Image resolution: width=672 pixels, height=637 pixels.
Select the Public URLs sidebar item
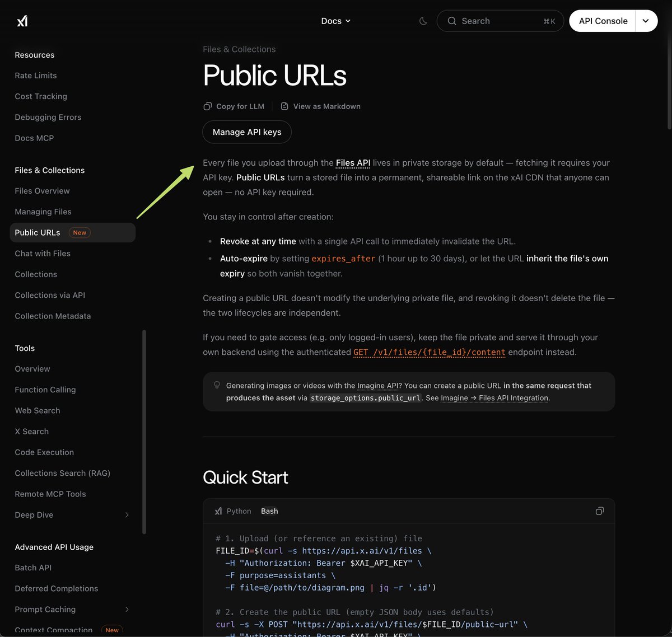[73, 233]
